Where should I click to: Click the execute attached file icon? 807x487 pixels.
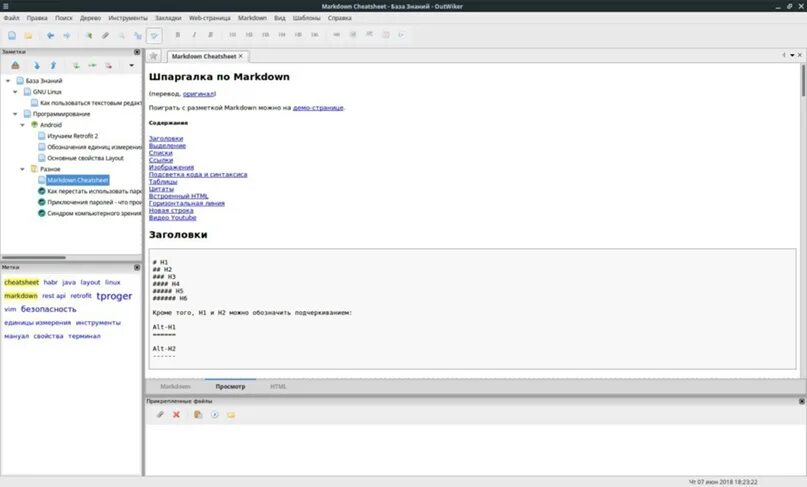[215, 415]
